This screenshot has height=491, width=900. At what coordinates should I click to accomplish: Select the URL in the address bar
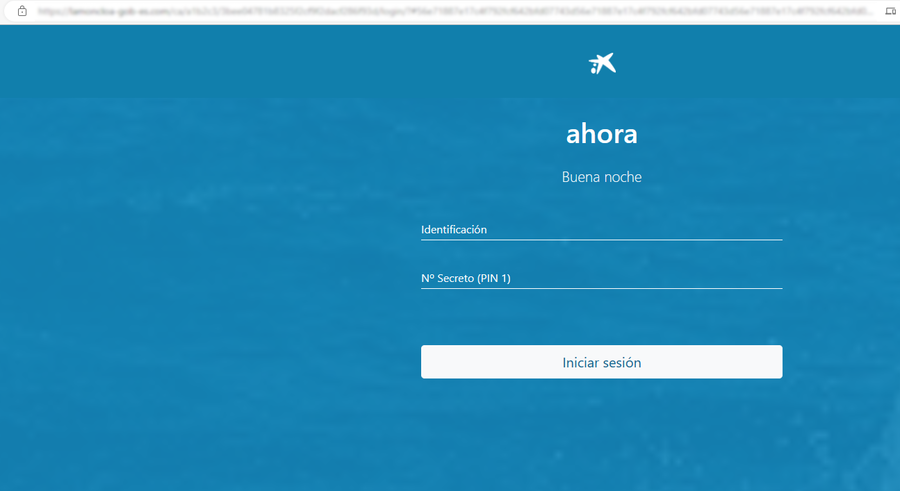pos(450,11)
